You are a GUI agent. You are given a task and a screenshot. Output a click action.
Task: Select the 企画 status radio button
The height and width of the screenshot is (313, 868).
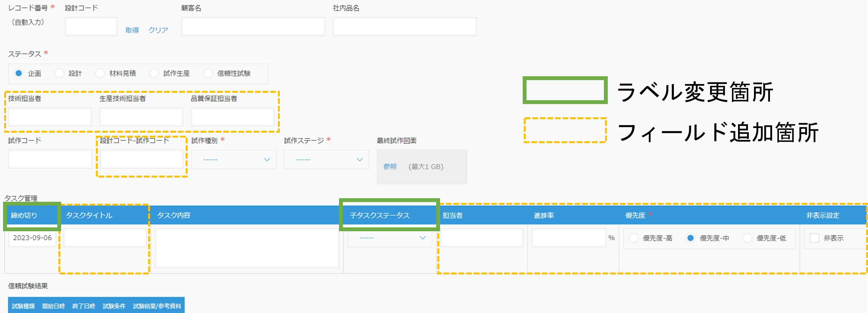[19, 73]
